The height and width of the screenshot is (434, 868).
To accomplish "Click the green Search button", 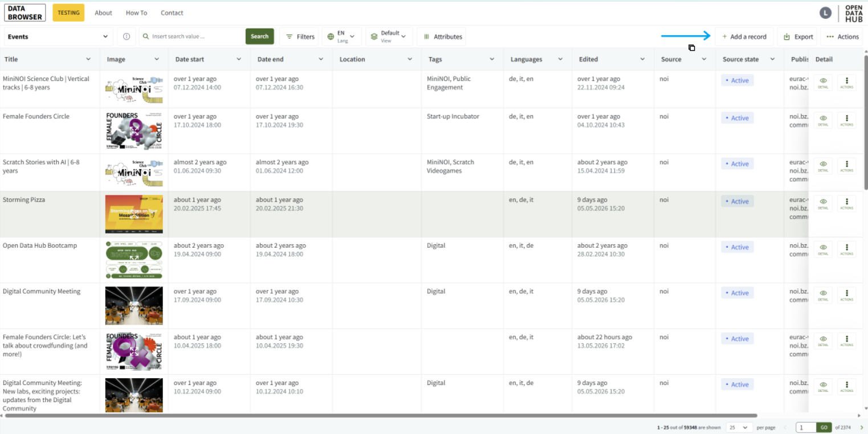I will (259, 36).
